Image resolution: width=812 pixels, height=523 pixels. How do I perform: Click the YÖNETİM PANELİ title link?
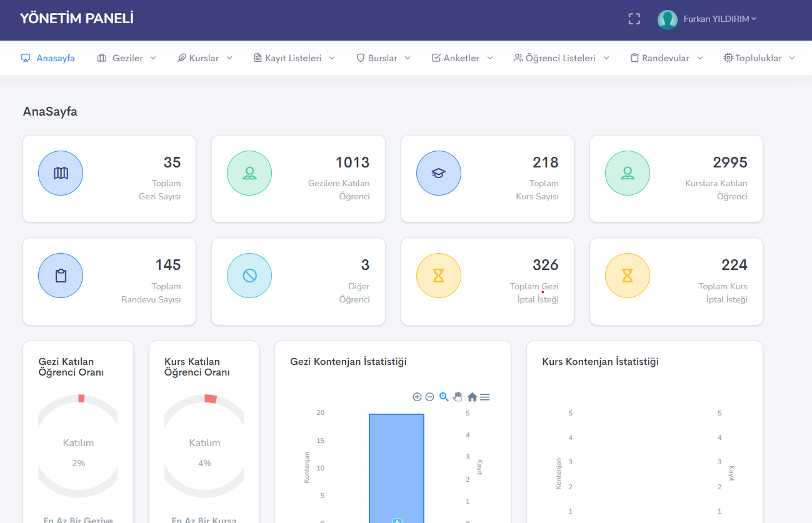click(x=77, y=19)
